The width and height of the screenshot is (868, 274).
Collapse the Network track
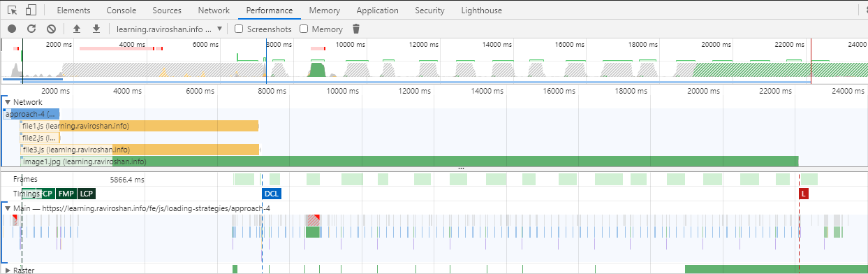8,102
